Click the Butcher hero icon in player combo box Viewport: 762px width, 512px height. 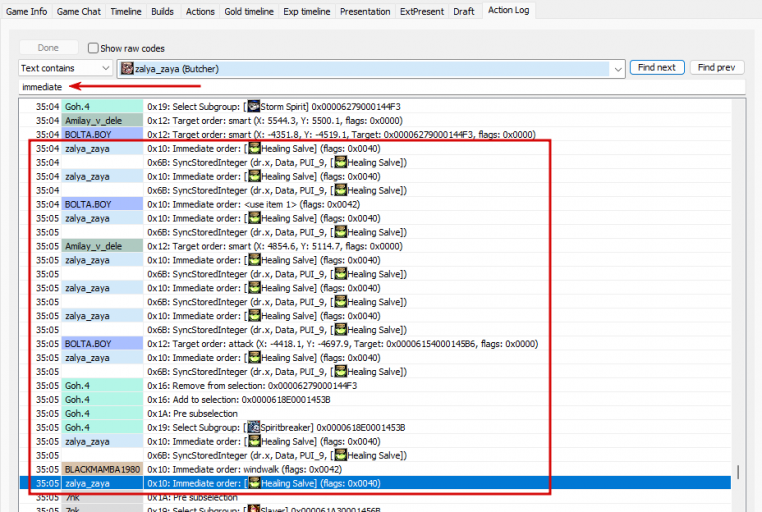pos(127,68)
